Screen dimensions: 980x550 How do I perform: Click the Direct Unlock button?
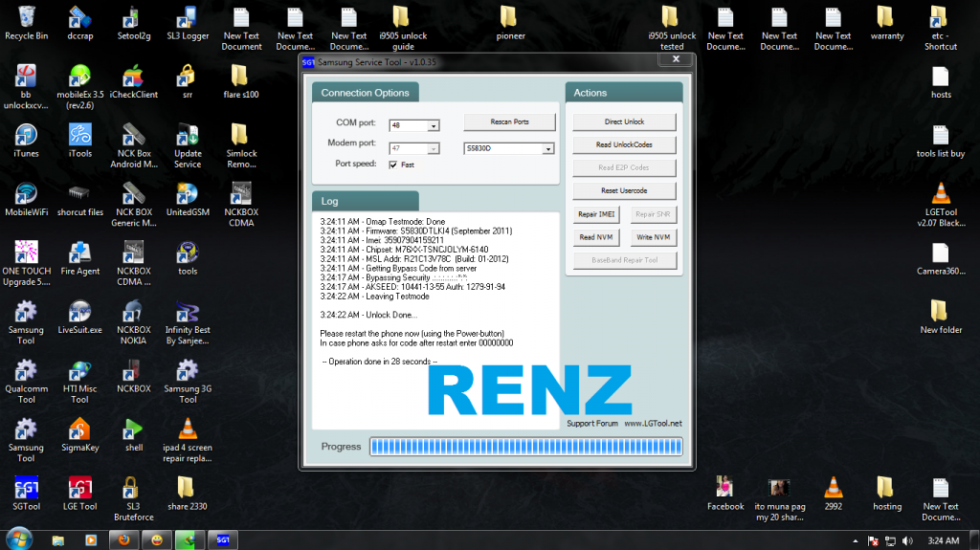[624, 121]
